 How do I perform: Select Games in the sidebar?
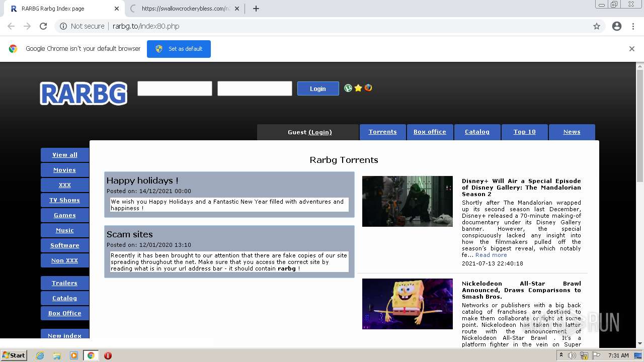tap(65, 215)
